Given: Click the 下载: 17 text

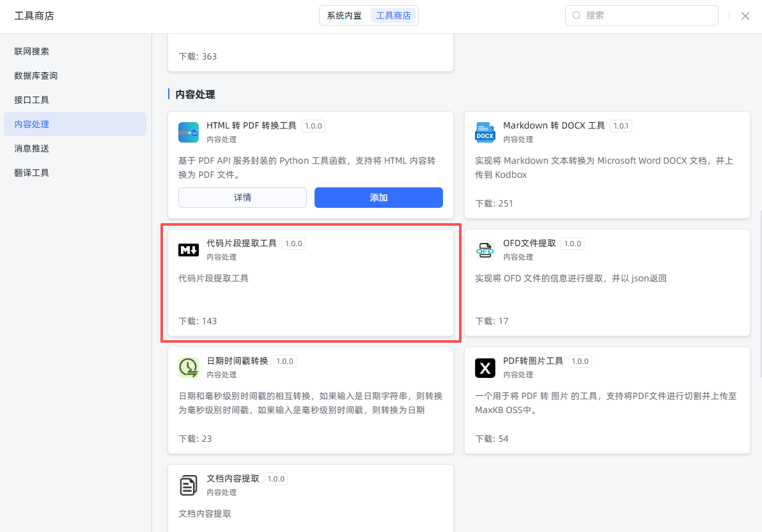Looking at the screenshot, I should [492, 321].
